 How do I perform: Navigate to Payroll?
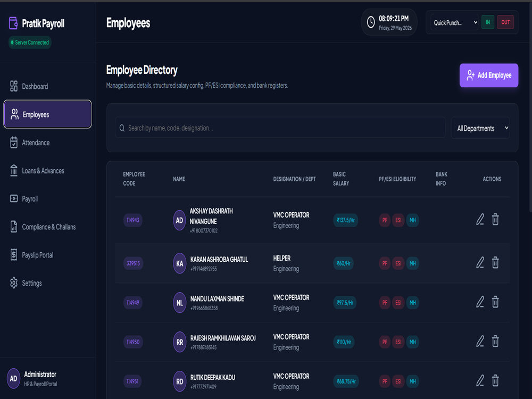click(x=47, y=198)
